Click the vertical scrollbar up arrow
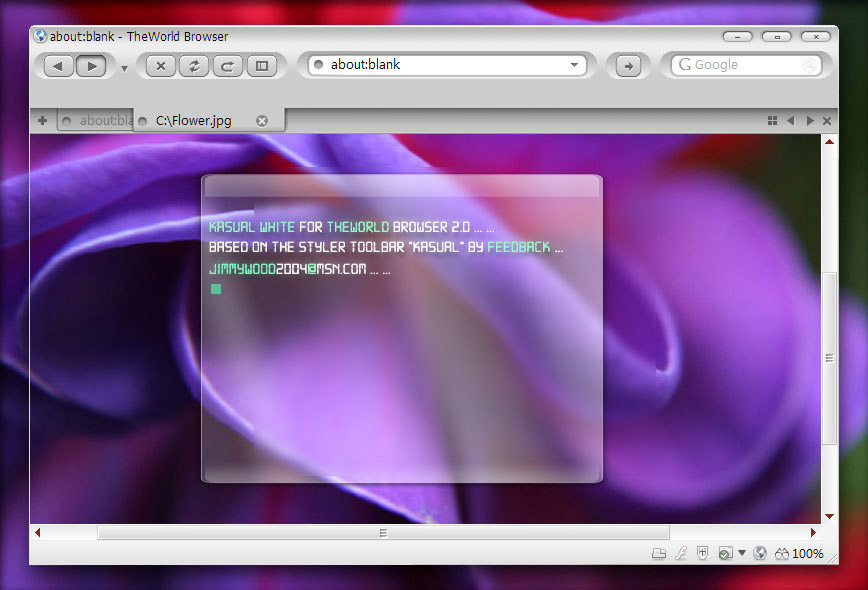Viewport: 868px width, 590px height. click(x=829, y=142)
